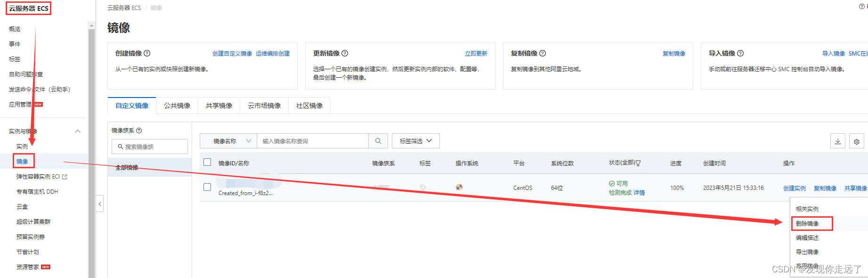Switch to the 共享镜像 tab

(x=219, y=106)
